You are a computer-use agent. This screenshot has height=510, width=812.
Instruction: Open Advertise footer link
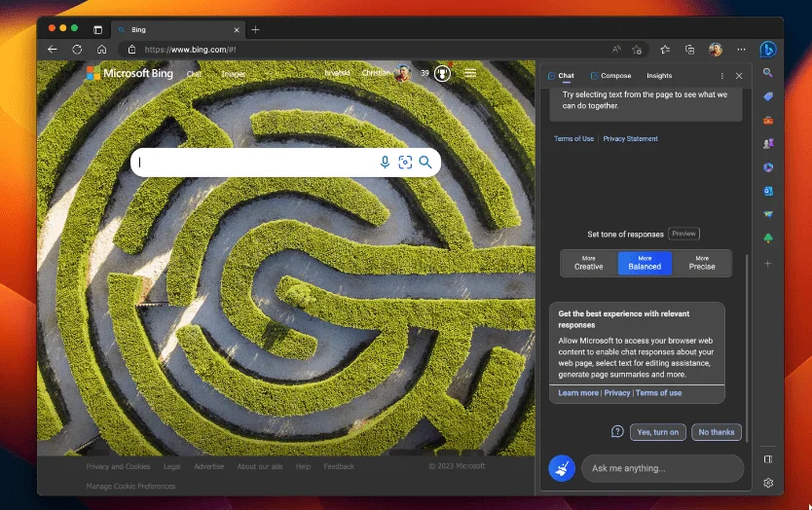click(208, 466)
